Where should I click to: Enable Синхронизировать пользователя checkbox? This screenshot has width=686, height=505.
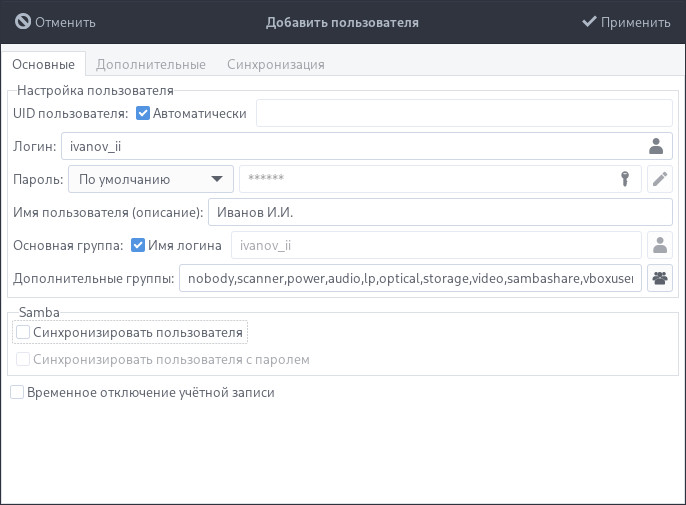point(23,332)
